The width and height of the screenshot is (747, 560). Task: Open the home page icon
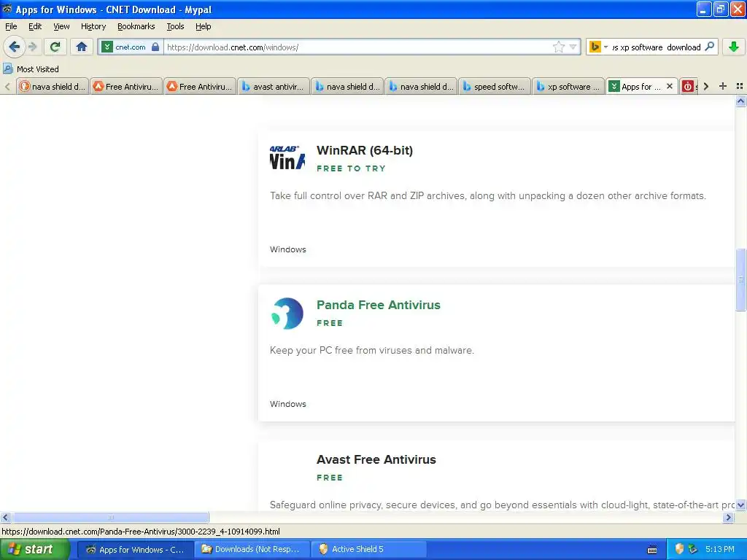click(82, 47)
